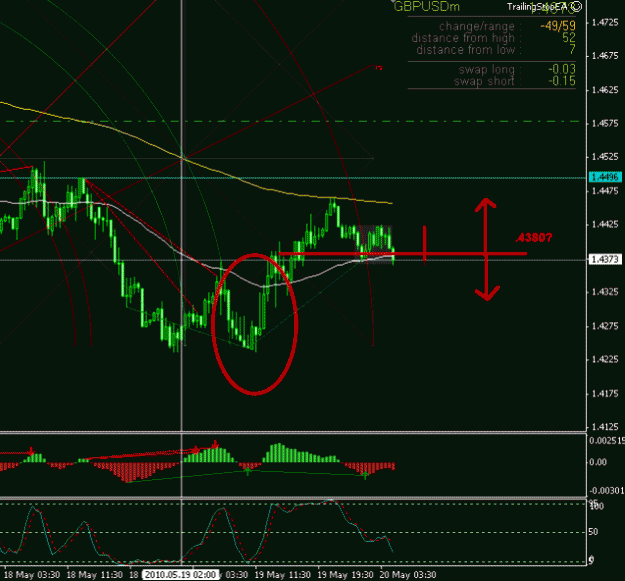Screen dimensions: 625x581
Task: Click the swap short value -0.15
Action: tap(562, 81)
